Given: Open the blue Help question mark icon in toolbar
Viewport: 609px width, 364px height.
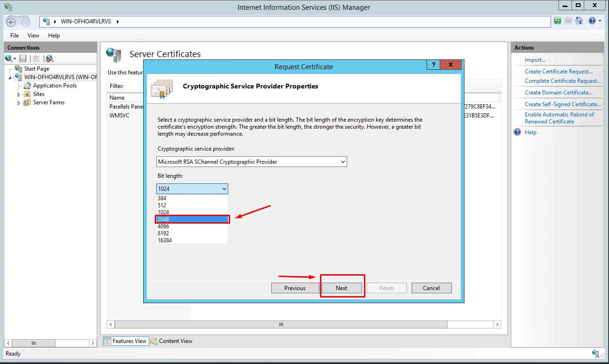Looking at the screenshot, I should (x=592, y=21).
